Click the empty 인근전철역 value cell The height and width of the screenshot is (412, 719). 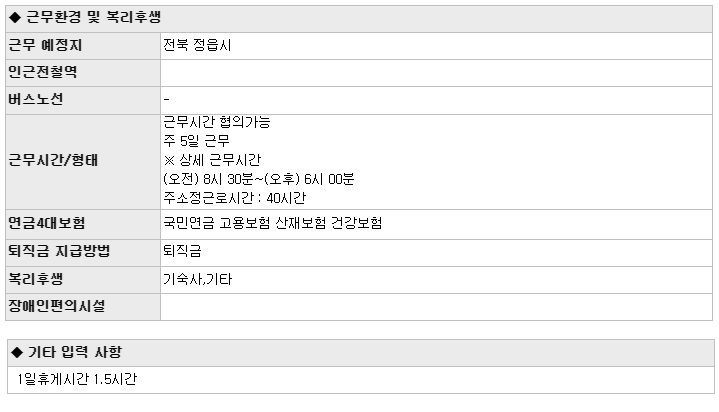[x=436, y=73]
